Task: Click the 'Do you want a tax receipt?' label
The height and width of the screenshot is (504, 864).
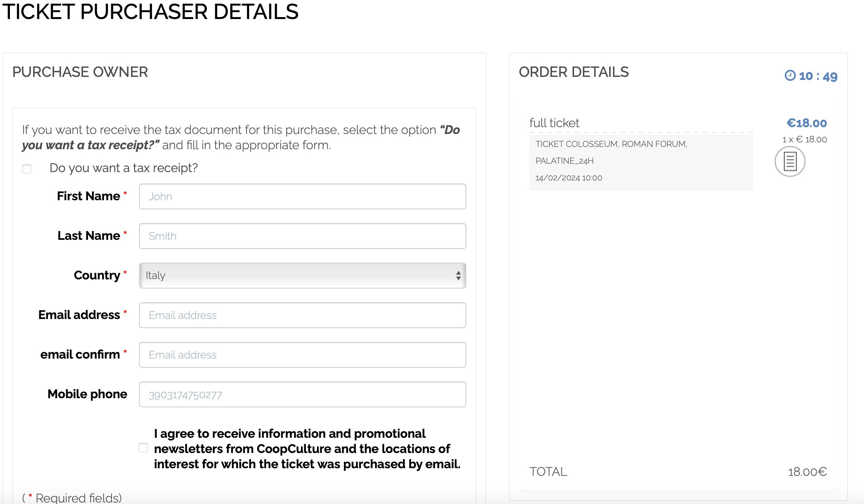Action: coord(123,168)
